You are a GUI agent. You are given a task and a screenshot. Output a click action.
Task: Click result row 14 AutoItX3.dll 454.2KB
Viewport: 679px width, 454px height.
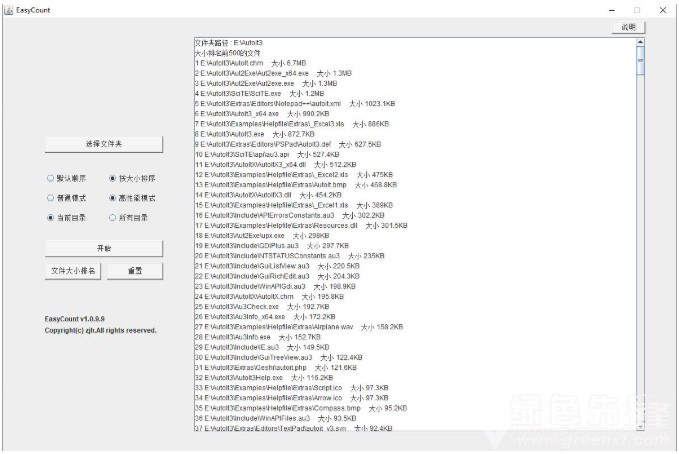tap(268, 195)
